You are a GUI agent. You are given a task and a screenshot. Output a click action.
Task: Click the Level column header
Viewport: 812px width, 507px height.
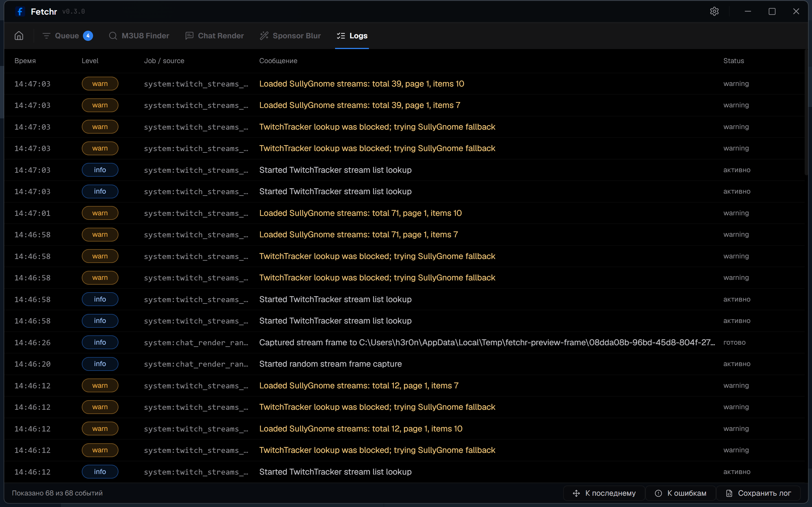click(x=90, y=61)
